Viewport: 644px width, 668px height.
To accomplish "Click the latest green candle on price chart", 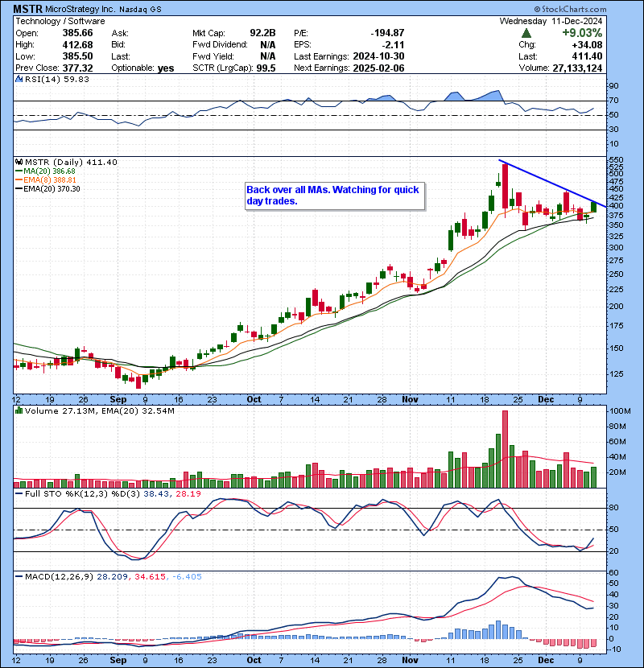I will pos(593,207).
